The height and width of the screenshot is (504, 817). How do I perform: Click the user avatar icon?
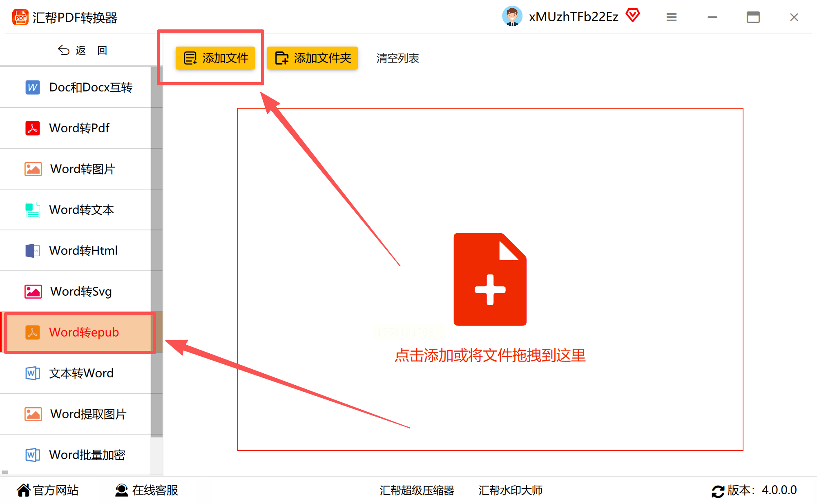coord(512,16)
